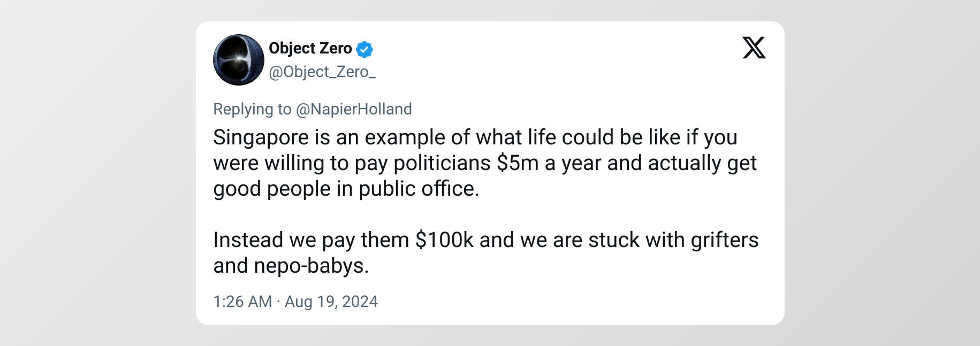980x346 pixels.
Task: Click the Aug 19, 2024 date
Action: [x=331, y=302]
